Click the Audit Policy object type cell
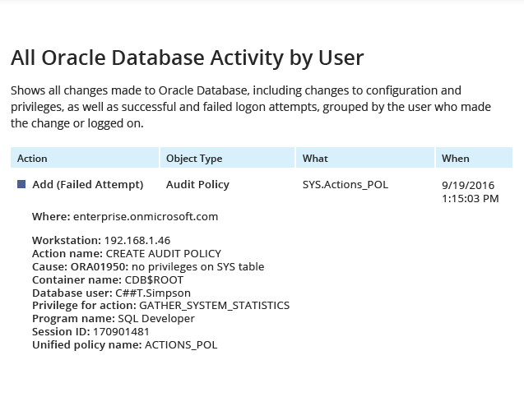524x420 pixels. [197, 185]
